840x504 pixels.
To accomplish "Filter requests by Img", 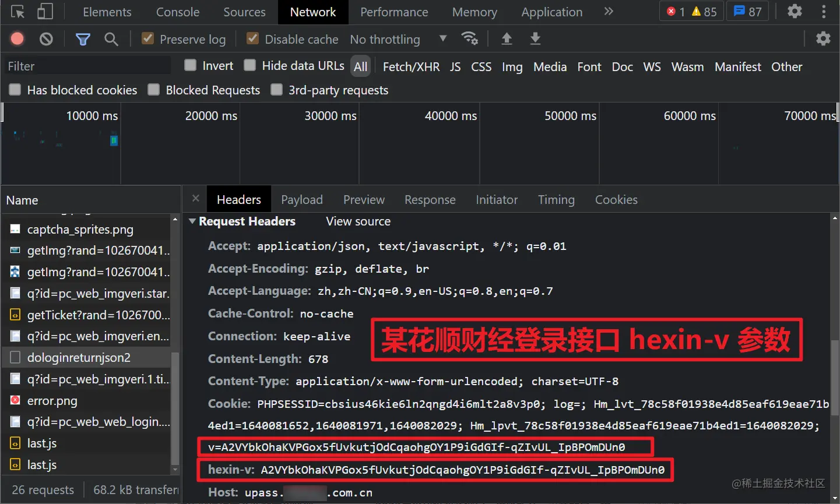I will click(x=512, y=66).
